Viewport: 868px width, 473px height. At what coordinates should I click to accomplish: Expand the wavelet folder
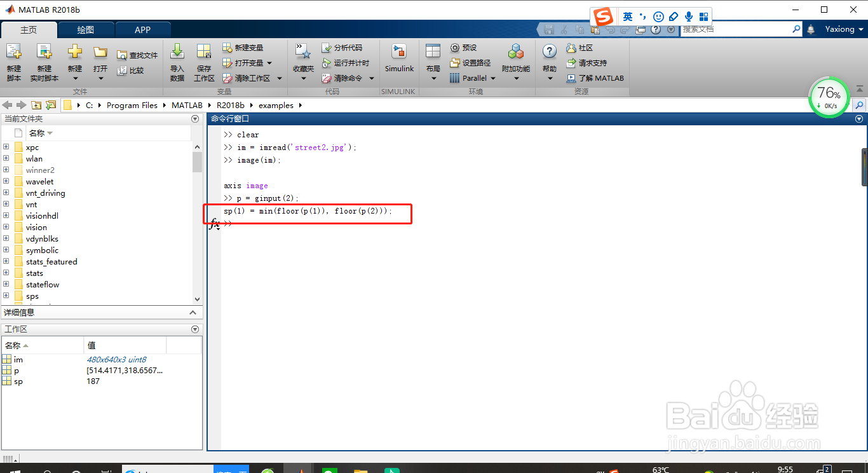pos(6,181)
